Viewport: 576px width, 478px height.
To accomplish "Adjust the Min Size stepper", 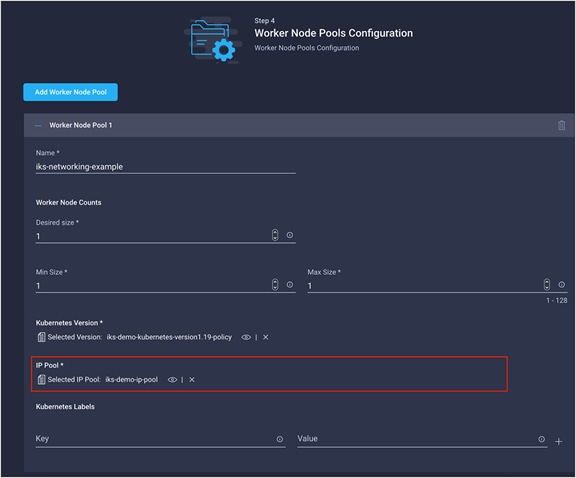I will point(275,285).
